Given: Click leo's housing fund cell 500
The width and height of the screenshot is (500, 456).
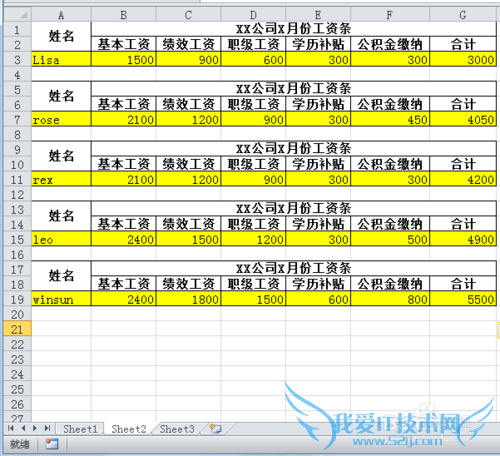Looking at the screenshot, I should pos(390,239).
